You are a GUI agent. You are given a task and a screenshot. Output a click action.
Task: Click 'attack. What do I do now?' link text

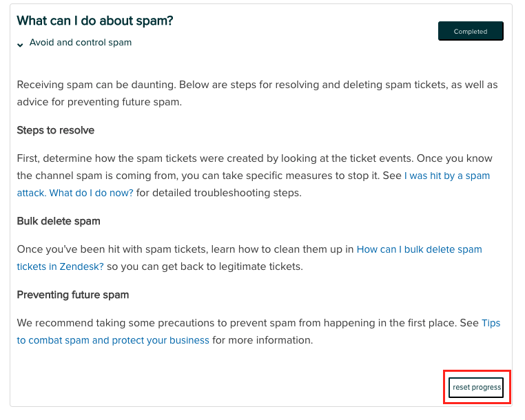[75, 193]
